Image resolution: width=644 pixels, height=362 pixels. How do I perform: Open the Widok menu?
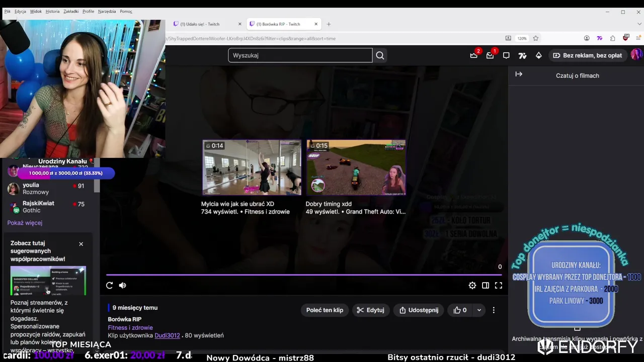36,11
